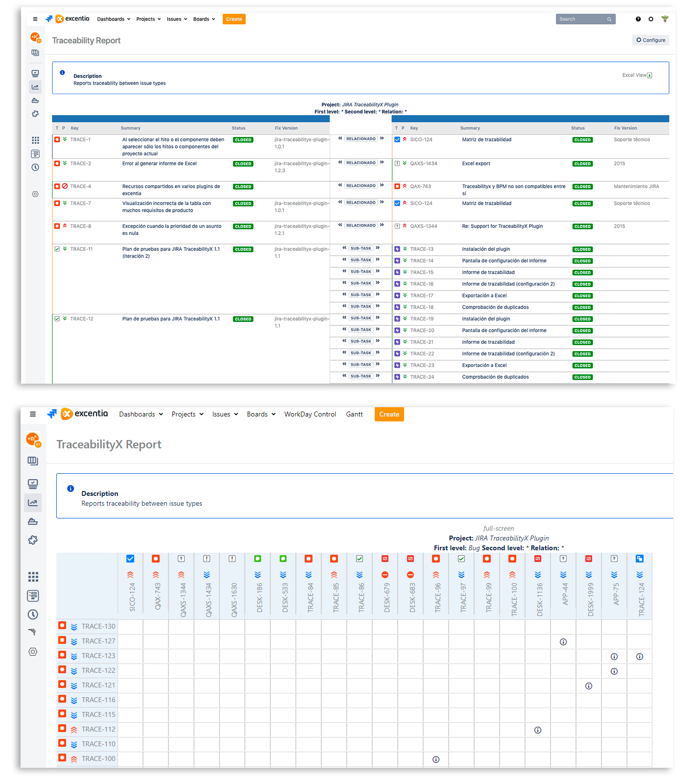Click the reports chart icon in bottom sidebar
696x784 pixels.
pyautogui.click(x=33, y=503)
